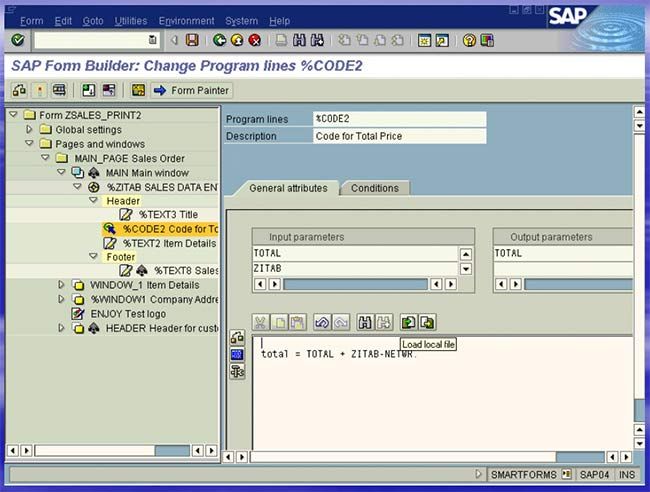
Task: Open the Edit menu
Action: click(x=63, y=21)
